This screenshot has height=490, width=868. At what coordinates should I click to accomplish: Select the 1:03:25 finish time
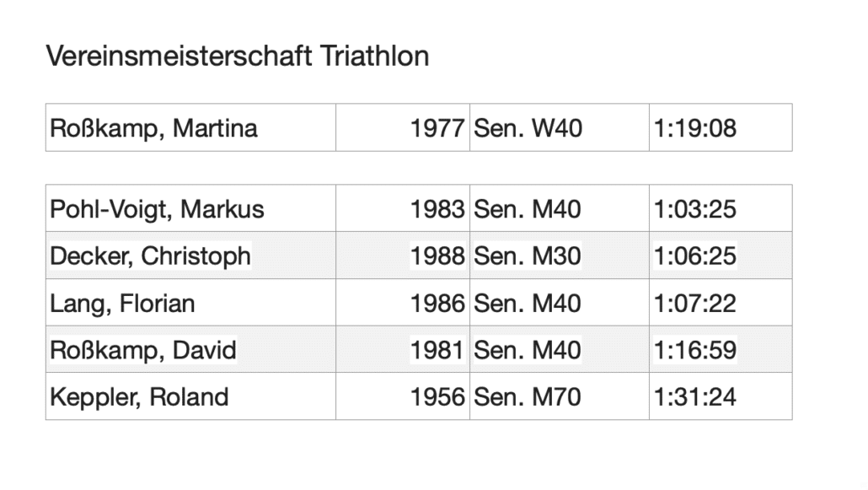tap(721, 208)
